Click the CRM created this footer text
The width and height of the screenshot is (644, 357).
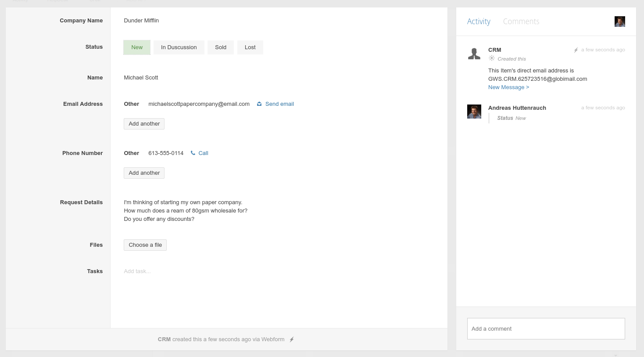click(221, 339)
